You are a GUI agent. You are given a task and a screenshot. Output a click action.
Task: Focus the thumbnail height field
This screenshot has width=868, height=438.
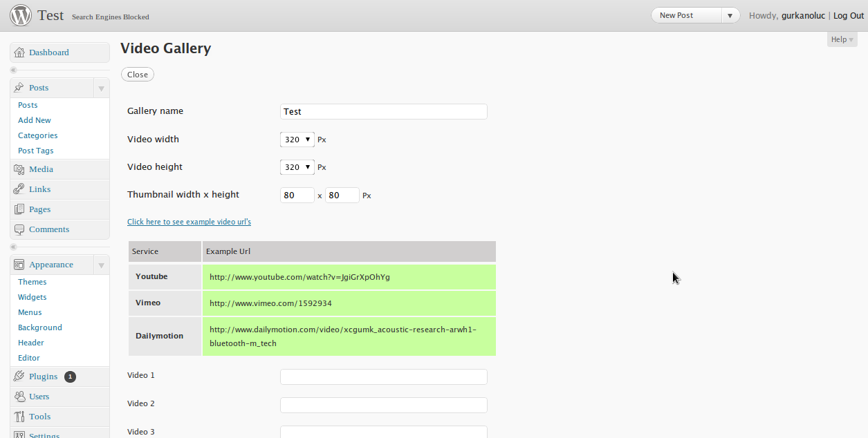tap(342, 196)
